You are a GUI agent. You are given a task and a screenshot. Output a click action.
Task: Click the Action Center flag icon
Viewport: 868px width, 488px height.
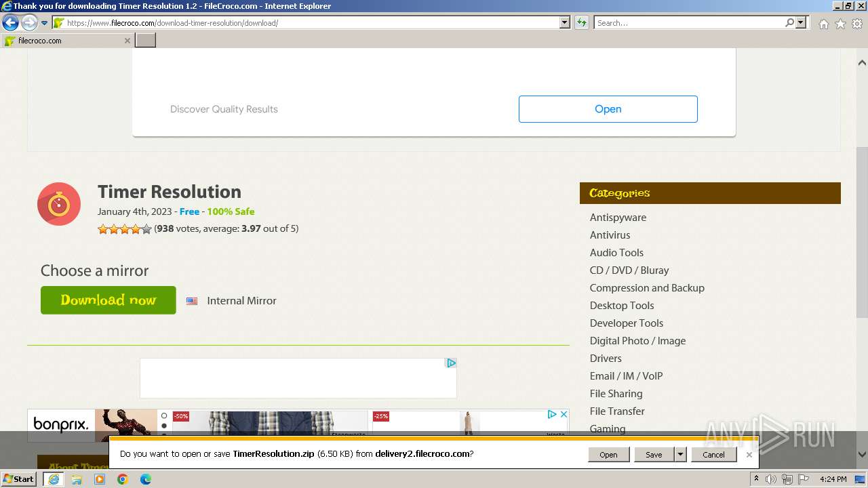804,479
